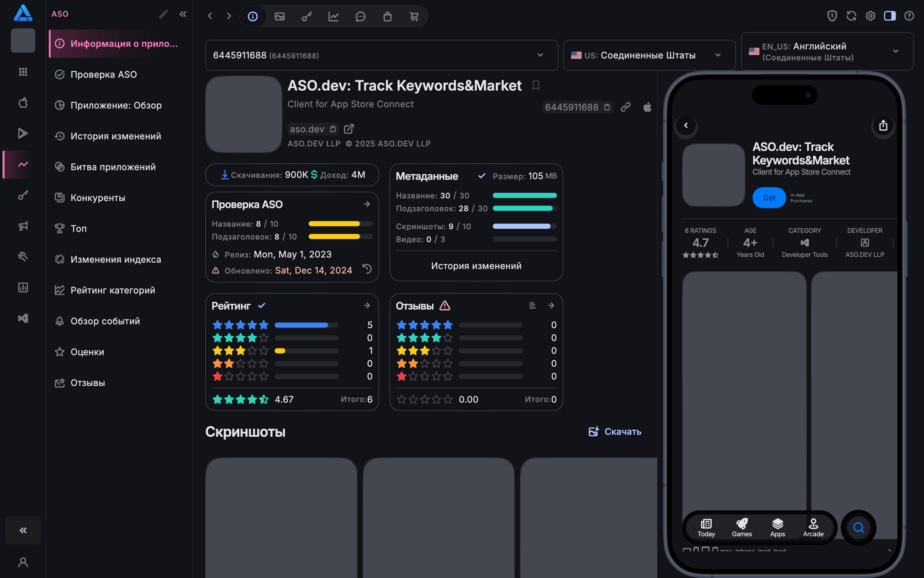924x578 pixels.
Task: Open settings gear in top bar
Action: [x=870, y=16]
